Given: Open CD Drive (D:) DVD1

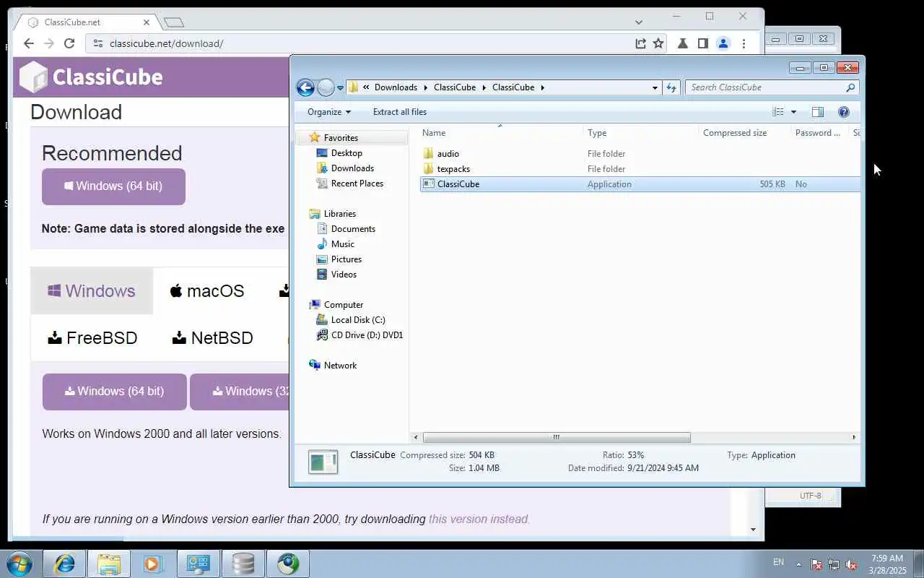Looking at the screenshot, I should tap(366, 335).
